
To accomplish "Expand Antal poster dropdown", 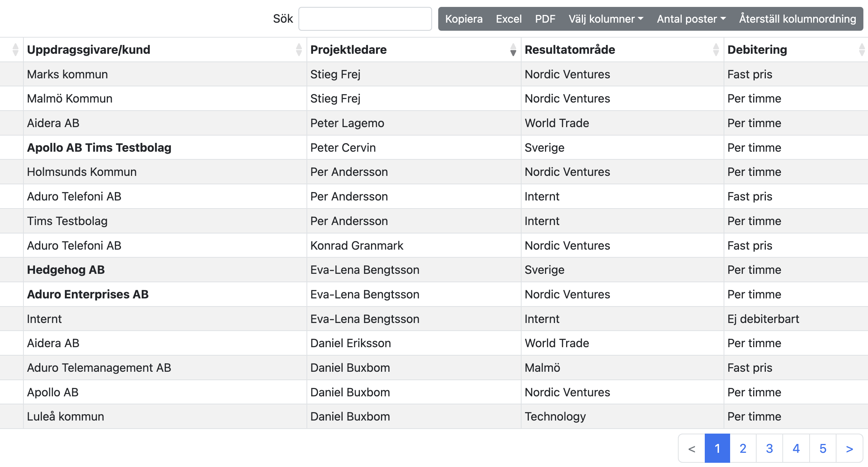I will pyautogui.click(x=691, y=19).
